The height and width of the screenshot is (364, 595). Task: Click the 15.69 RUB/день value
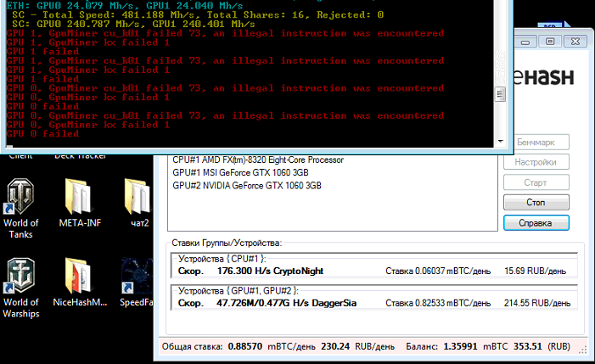[x=535, y=272]
